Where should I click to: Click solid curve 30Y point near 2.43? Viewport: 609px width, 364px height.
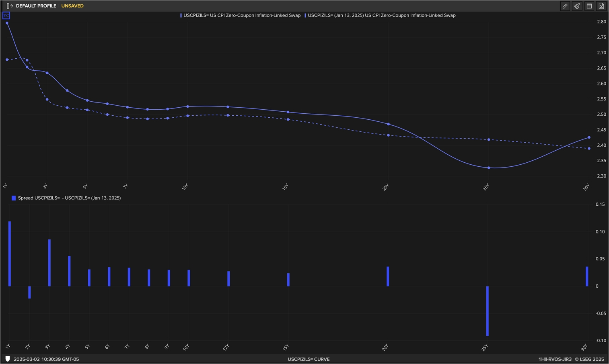[x=589, y=137]
